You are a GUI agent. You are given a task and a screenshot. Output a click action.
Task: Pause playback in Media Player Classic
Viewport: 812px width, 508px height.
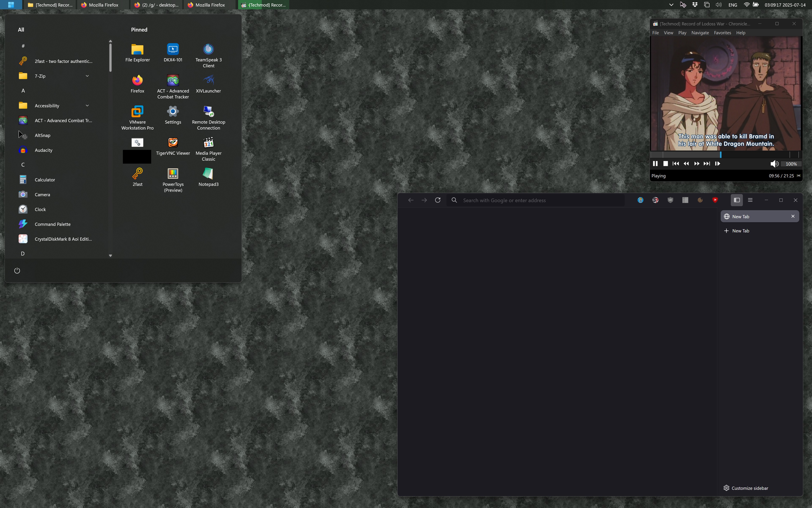tap(655, 164)
